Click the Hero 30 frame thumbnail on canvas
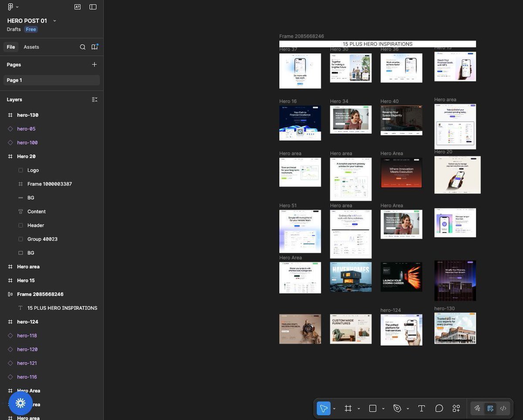Viewport: 523px width, 420px height. pos(351,68)
